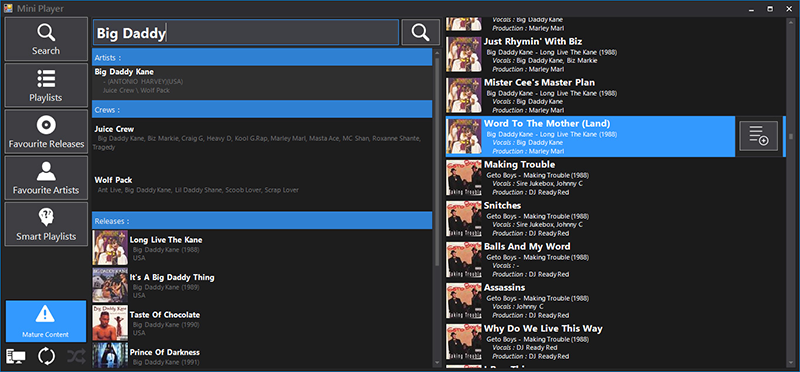Select track Mister Cee's Master Plan
Image resolution: width=800 pixels, height=372 pixels.
tap(615, 95)
